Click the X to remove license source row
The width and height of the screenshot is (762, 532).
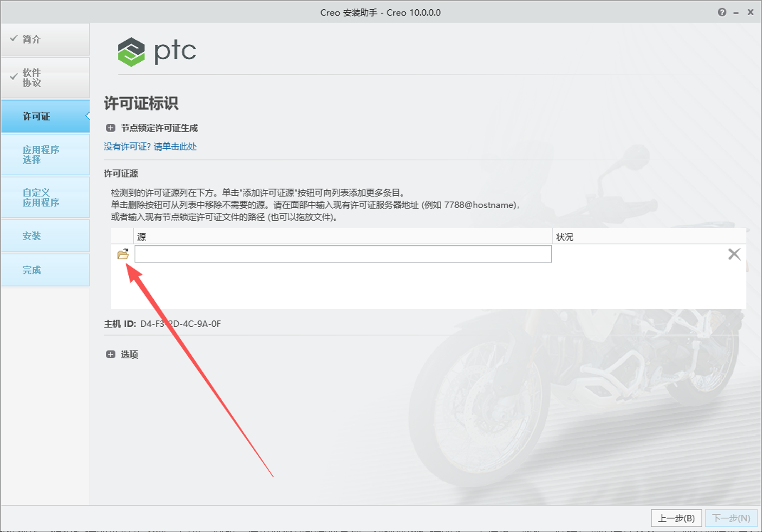coord(734,254)
